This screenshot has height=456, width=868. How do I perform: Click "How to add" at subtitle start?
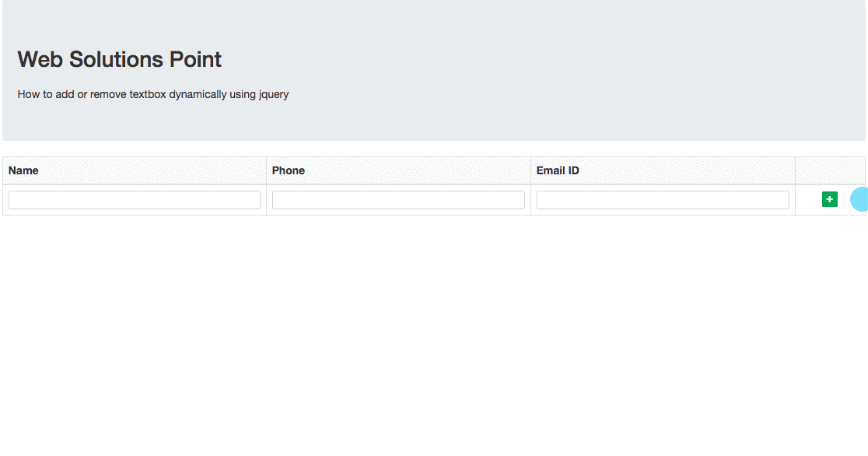(x=45, y=95)
